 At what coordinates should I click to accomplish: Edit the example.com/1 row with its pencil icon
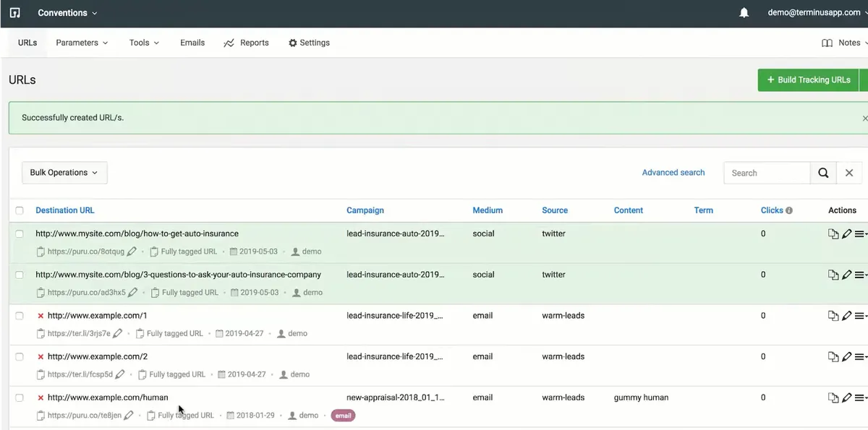(x=846, y=316)
